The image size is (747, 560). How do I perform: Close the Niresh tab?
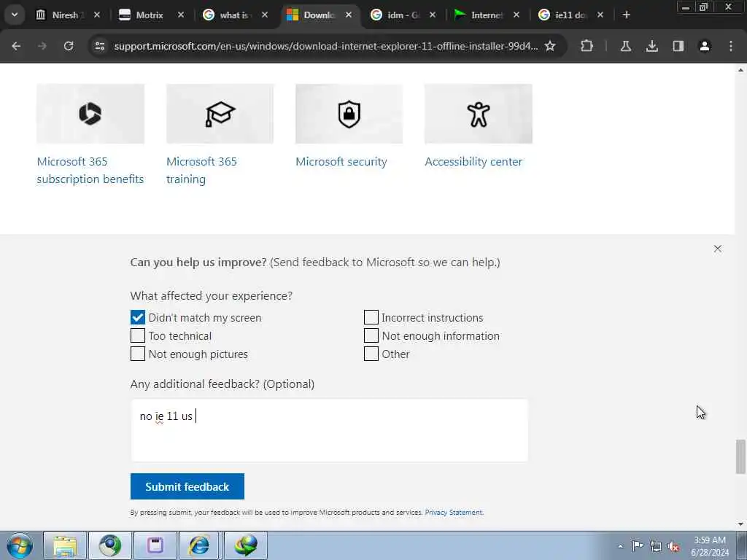[x=97, y=15]
